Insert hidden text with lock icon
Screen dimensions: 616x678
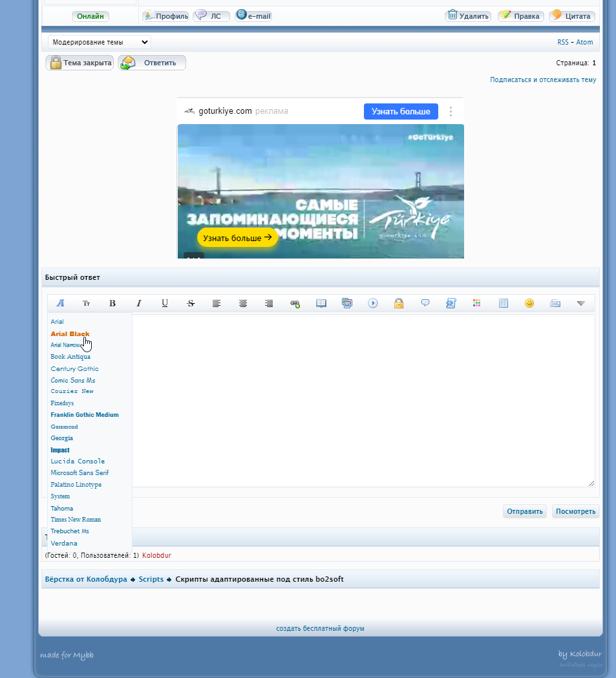[399, 303]
